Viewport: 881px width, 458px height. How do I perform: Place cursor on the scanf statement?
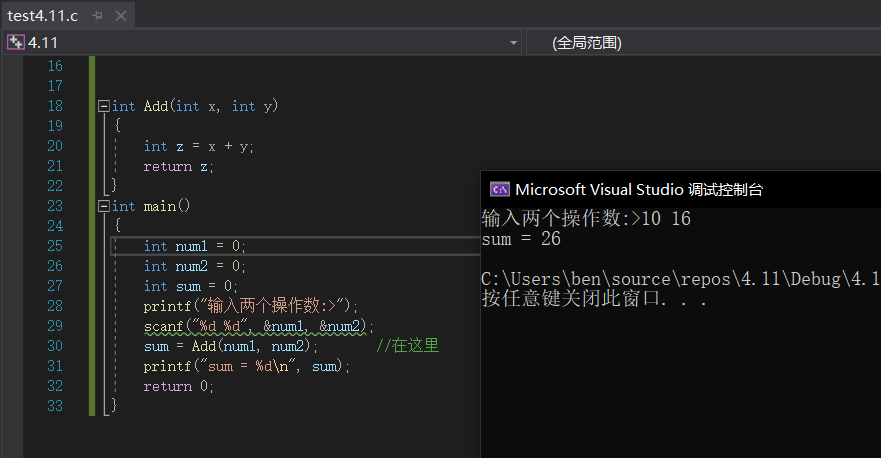coord(258,326)
